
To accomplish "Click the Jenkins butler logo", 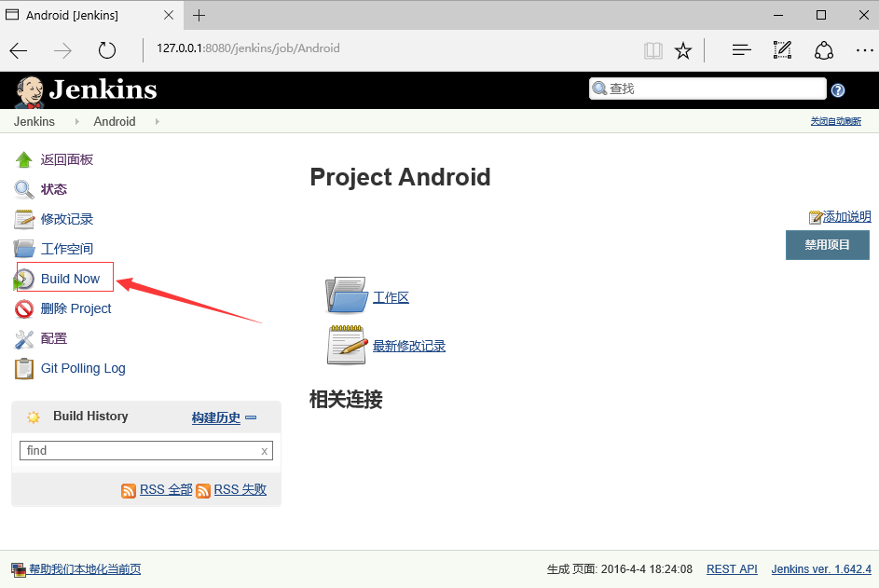I will [x=29, y=92].
